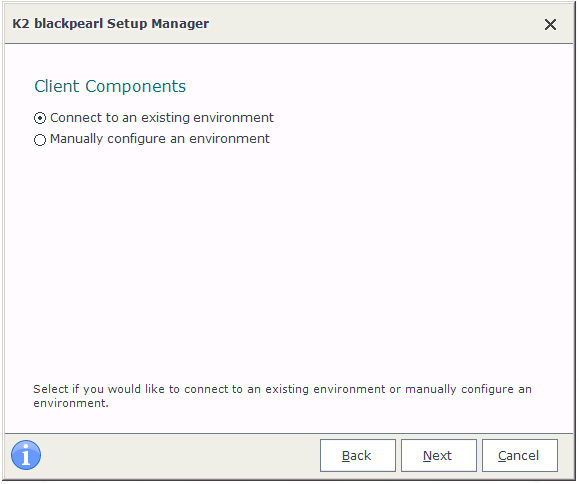Screen dimensions: 579x484
Task: Click the 'Client Components' heading
Action: click(x=110, y=86)
